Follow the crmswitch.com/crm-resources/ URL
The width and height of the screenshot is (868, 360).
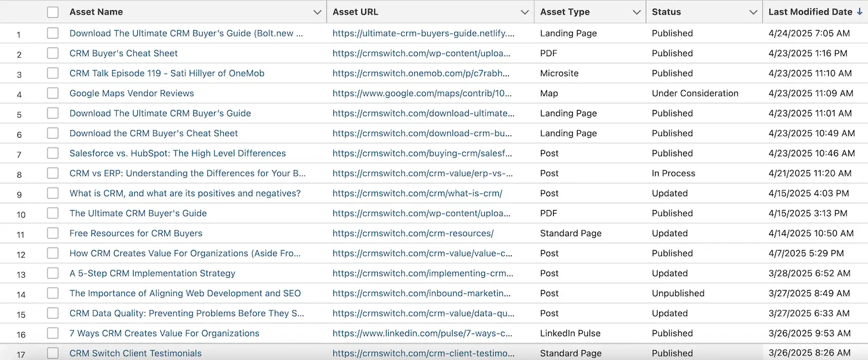413,233
